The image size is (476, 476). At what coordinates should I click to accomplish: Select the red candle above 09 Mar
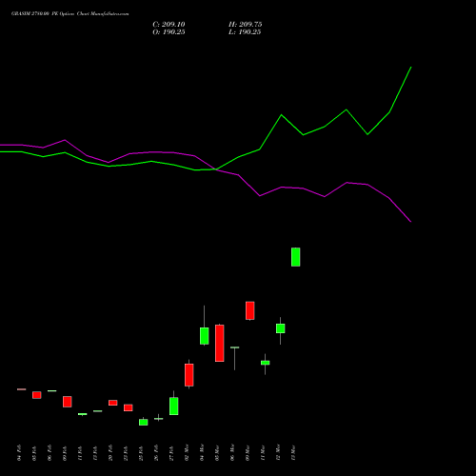tap(250, 310)
